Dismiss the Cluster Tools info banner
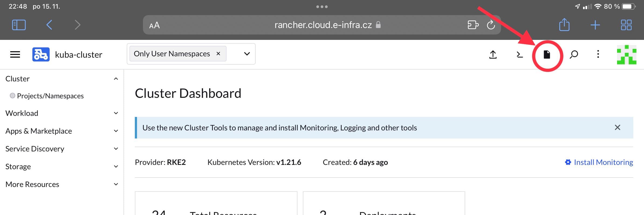The image size is (644, 215). 617,127
